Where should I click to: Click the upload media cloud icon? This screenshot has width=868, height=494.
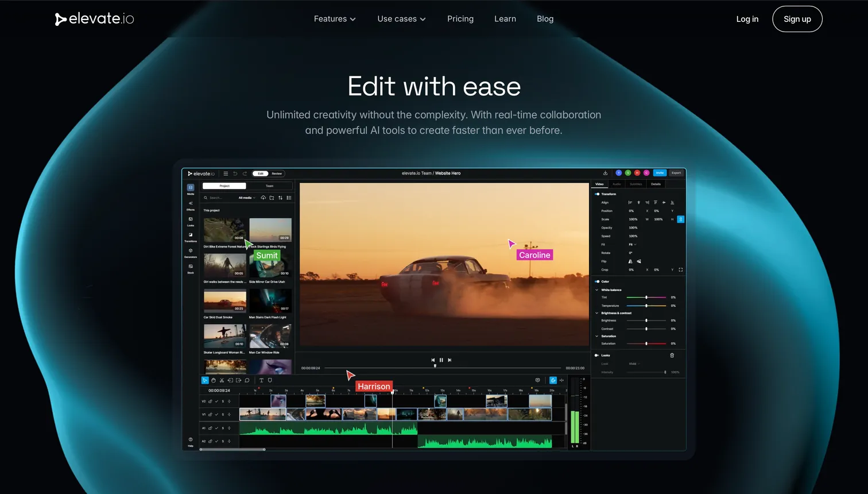coord(263,198)
